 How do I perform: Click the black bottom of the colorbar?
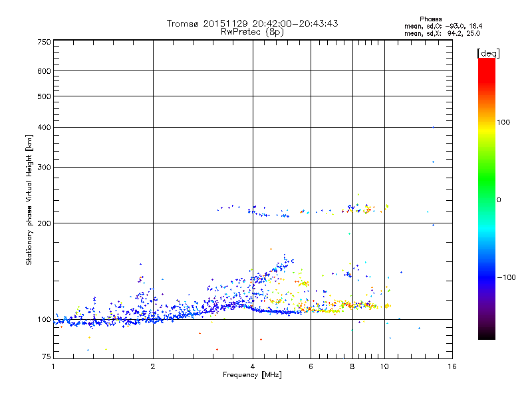point(487,334)
